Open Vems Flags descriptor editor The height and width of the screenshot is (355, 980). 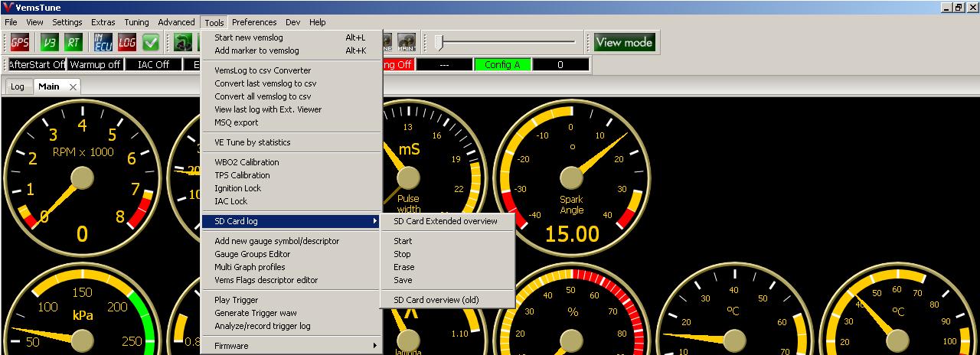coord(291,280)
